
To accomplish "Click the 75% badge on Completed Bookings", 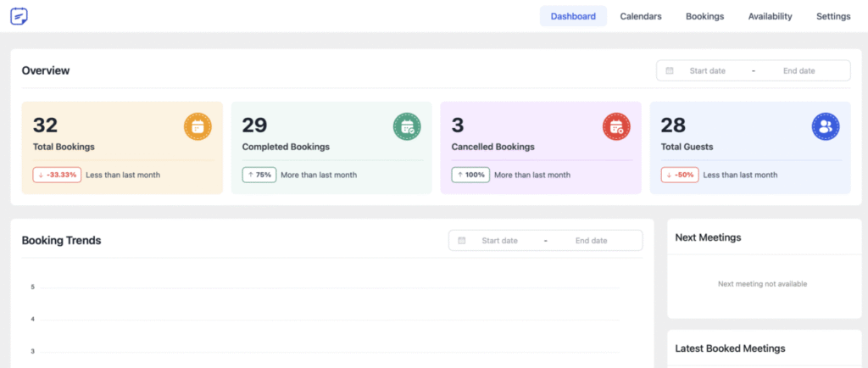I will (x=259, y=175).
